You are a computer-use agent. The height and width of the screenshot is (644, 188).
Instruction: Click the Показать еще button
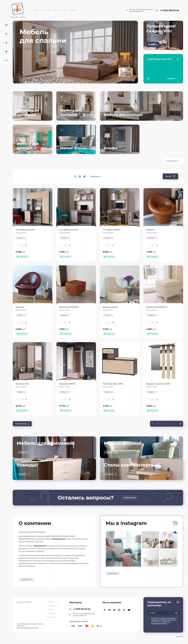22,424
